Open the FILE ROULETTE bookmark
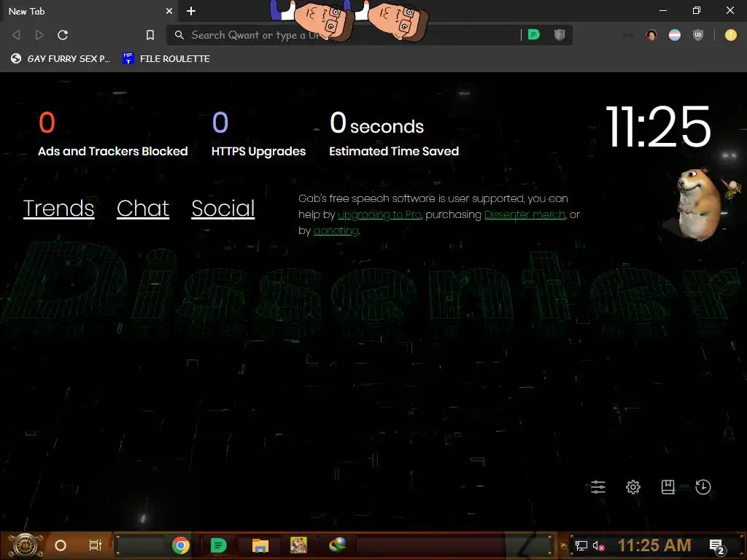The image size is (747, 560). pyautogui.click(x=166, y=58)
